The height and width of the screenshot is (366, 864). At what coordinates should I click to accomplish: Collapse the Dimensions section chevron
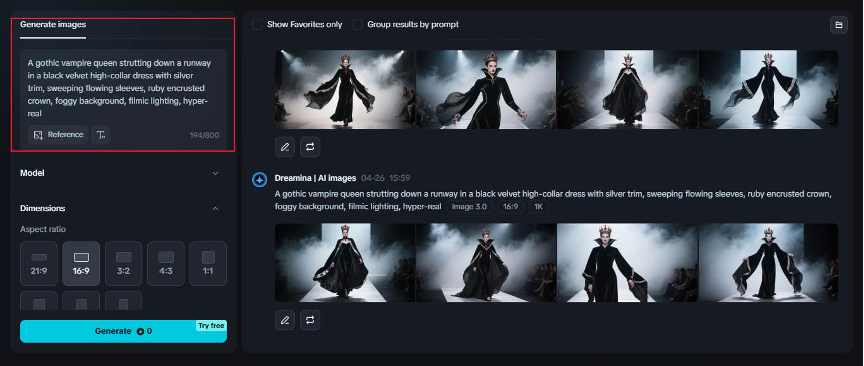click(215, 208)
